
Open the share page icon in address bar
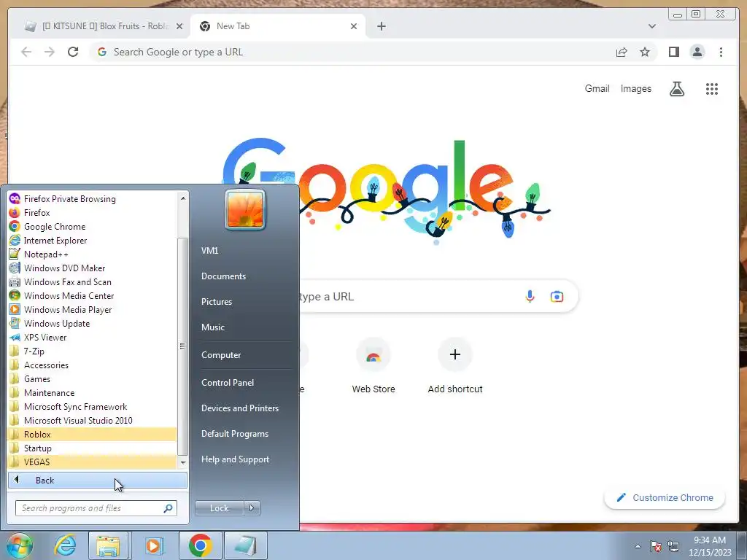pos(622,52)
